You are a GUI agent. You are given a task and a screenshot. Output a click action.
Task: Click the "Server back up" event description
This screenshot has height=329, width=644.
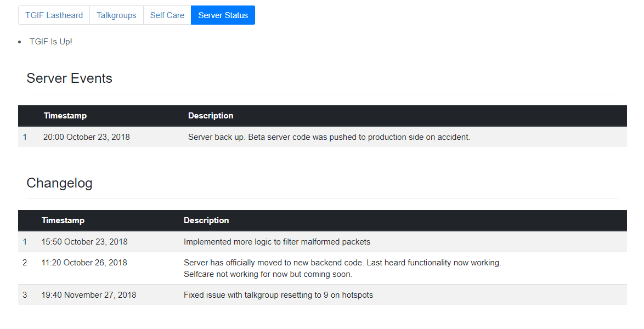tap(329, 137)
